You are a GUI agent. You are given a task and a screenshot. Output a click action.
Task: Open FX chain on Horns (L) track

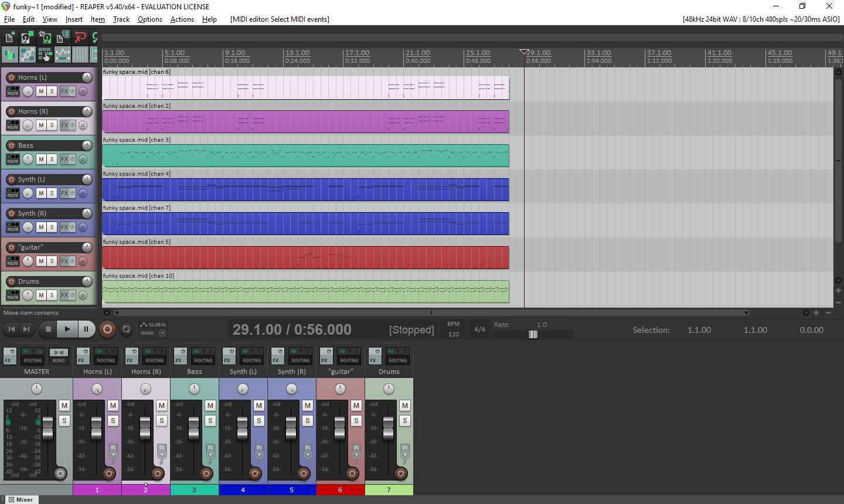pos(64,91)
